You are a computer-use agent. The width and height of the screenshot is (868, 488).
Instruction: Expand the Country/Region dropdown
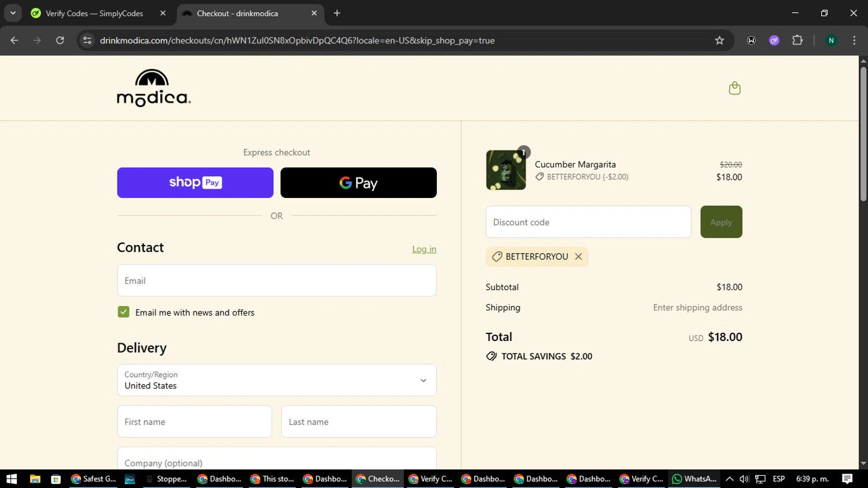(x=277, y=380)
